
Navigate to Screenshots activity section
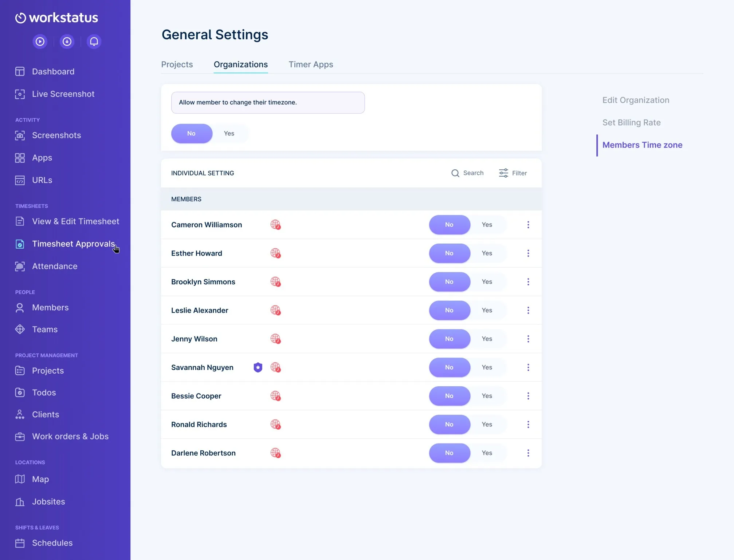point(56,135)
